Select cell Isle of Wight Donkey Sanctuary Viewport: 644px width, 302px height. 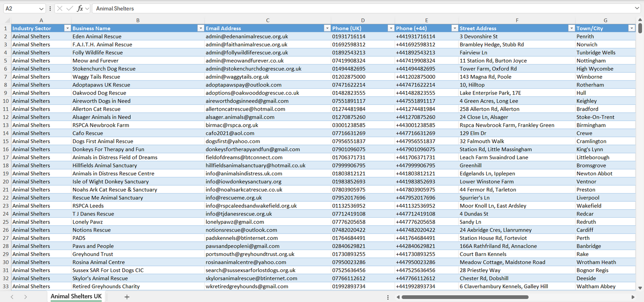(138, 182)
